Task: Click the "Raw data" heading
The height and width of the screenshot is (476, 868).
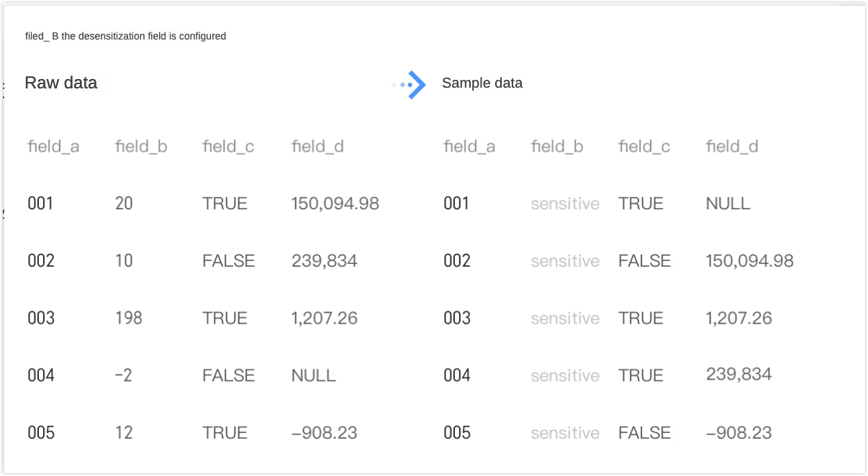Action: click(61, 83)
